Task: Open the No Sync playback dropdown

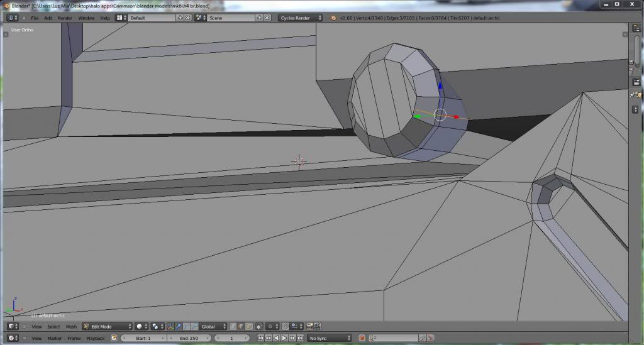Action: coord(330,338)
